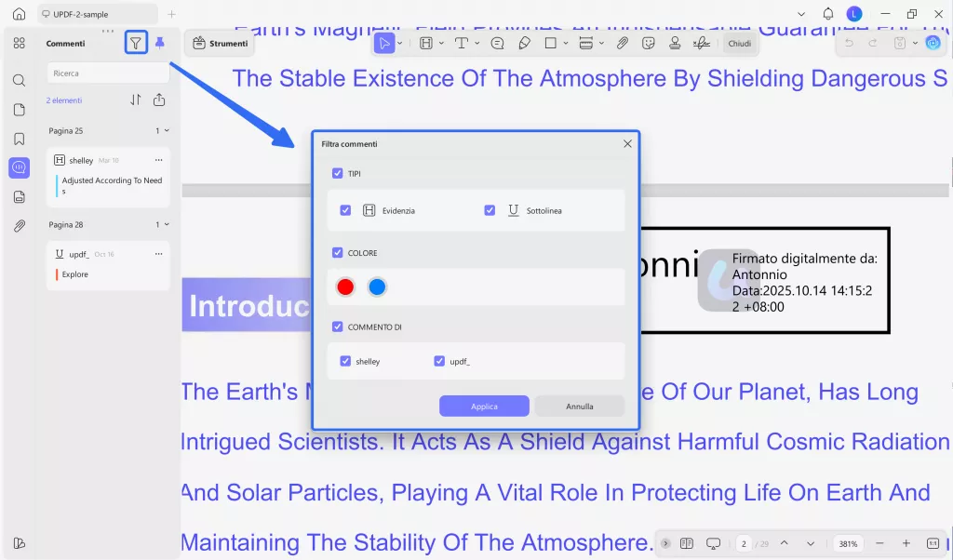This screenshot has height=560, width=953.
Task: Open the thumbnails grid icon in the sidebar
Action: tap(19, 43)
